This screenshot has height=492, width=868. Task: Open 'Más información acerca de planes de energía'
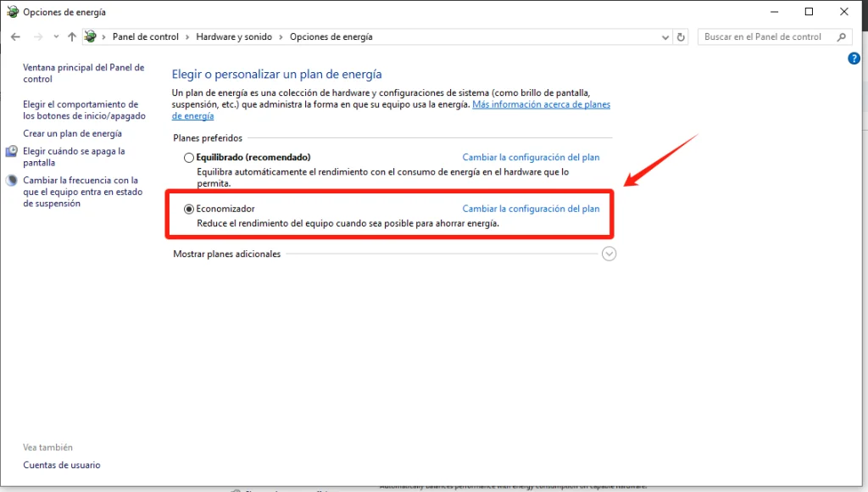(x=541, y=104)
